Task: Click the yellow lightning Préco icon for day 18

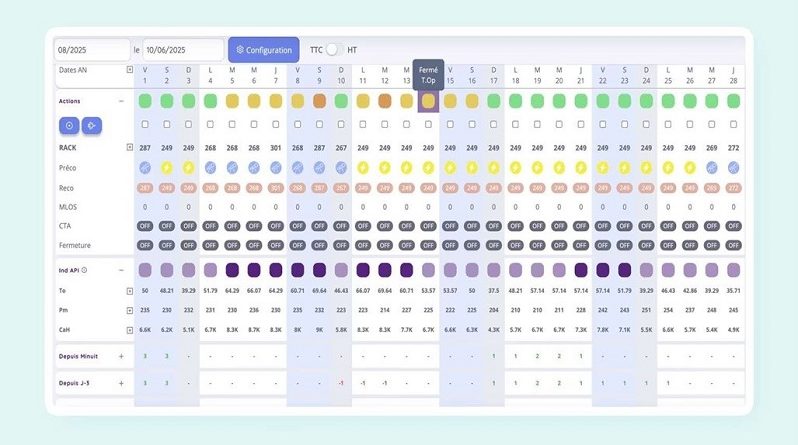Action: coord(516,168)
